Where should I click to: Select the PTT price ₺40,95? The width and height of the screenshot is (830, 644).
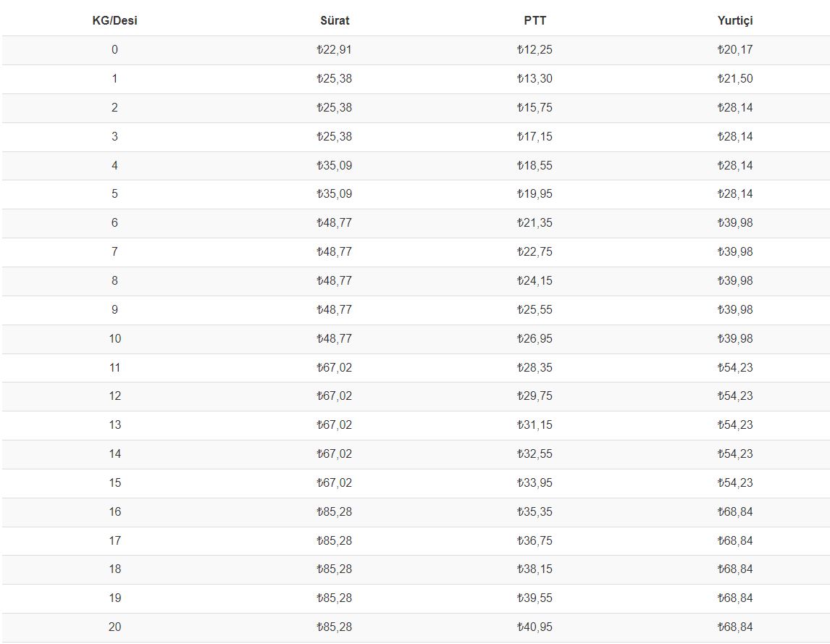point(535,627)
